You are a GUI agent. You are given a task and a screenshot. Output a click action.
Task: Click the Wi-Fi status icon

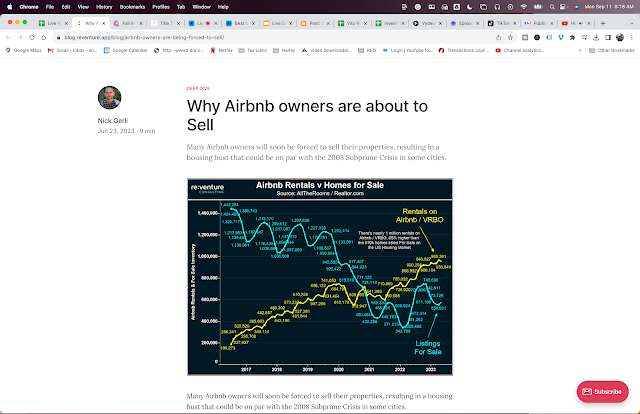click(x=524, y=7)
